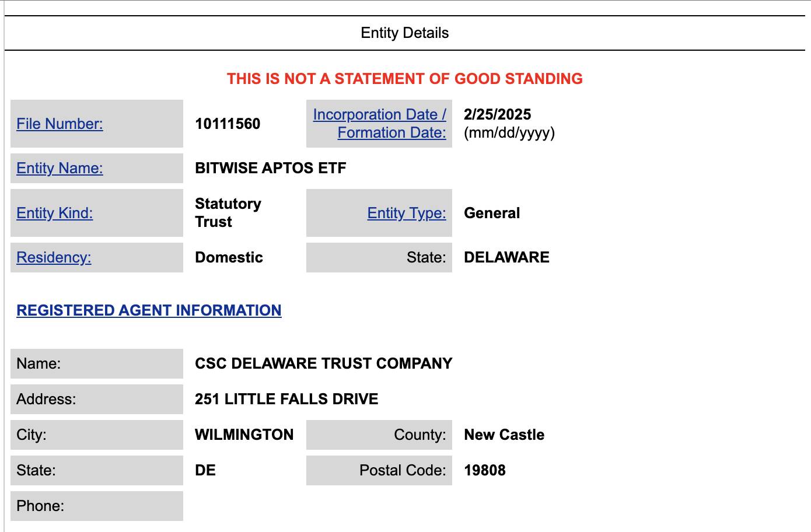
Task: Click the WILMINGTON city value
Action: click(244, 435)
